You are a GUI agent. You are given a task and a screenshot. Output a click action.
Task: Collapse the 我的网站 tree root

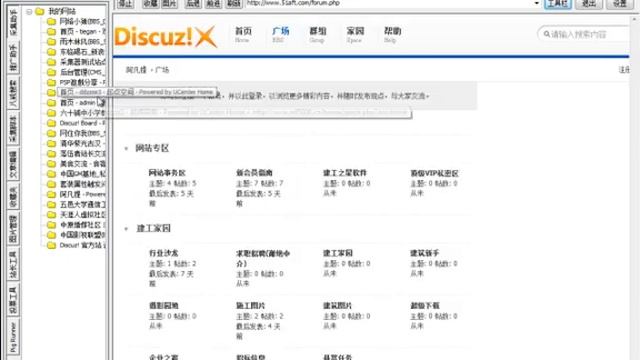click(29, 11)
